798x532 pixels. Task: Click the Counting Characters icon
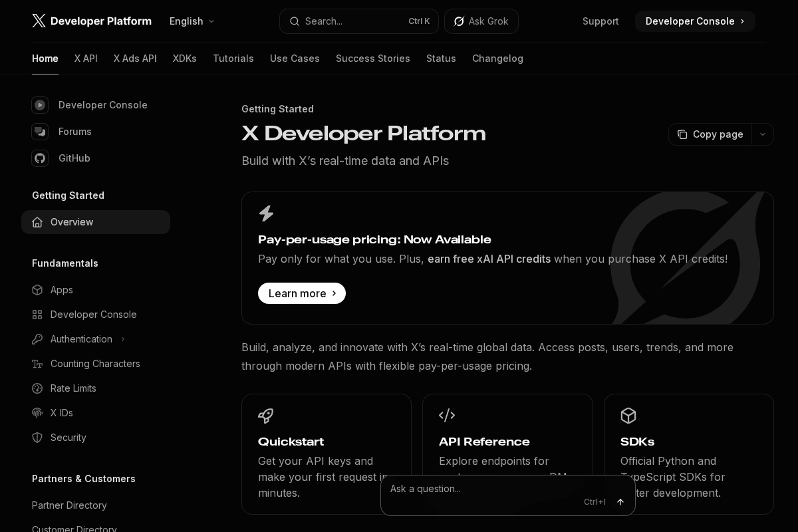coord(37,364)
